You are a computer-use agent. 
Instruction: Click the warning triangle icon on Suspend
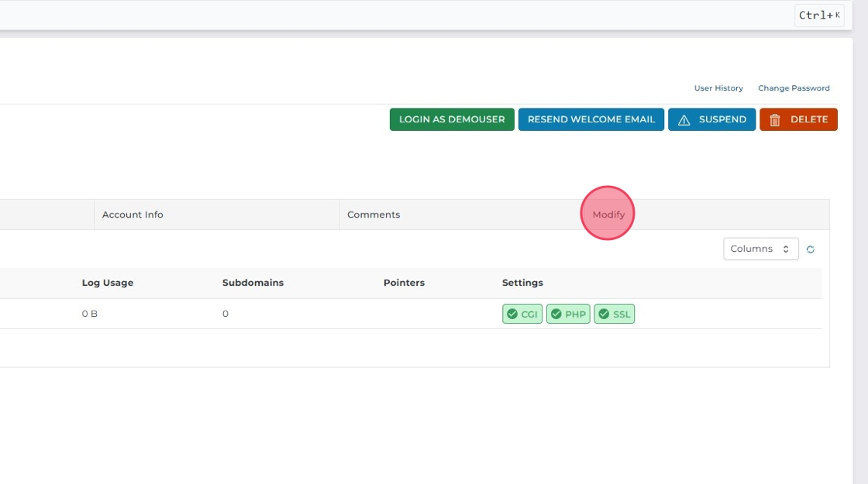684,120
